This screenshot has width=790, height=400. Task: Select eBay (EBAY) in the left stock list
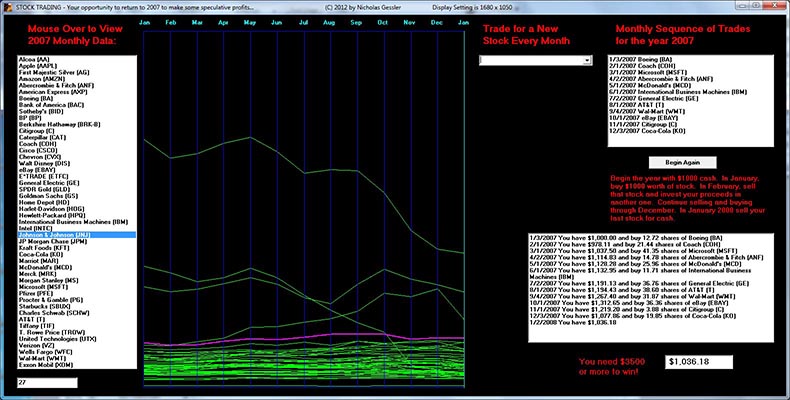77,170
